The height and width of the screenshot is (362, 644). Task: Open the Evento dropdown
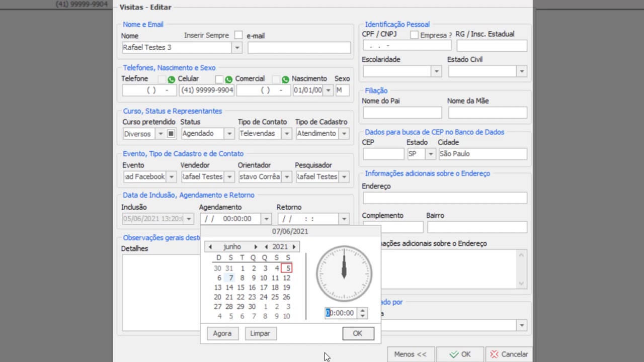[172, 177]
